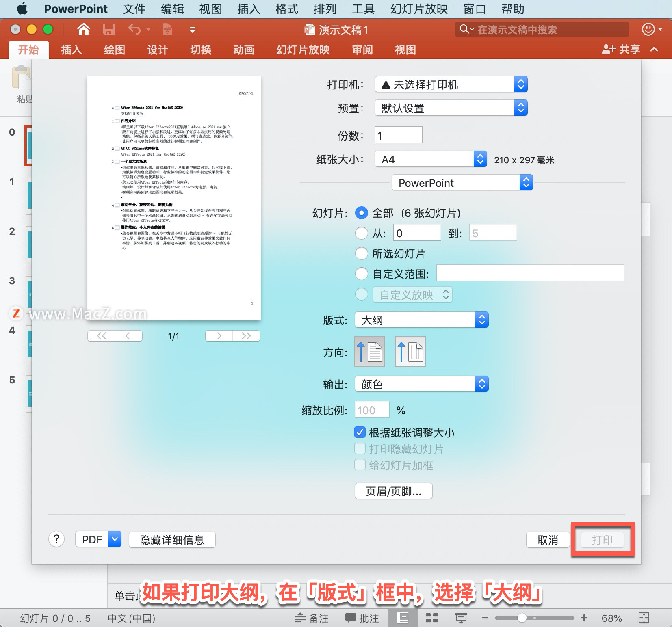Click the feedback smiley face icon
This screenshot has width=672, height=627.
click(648, 29)
